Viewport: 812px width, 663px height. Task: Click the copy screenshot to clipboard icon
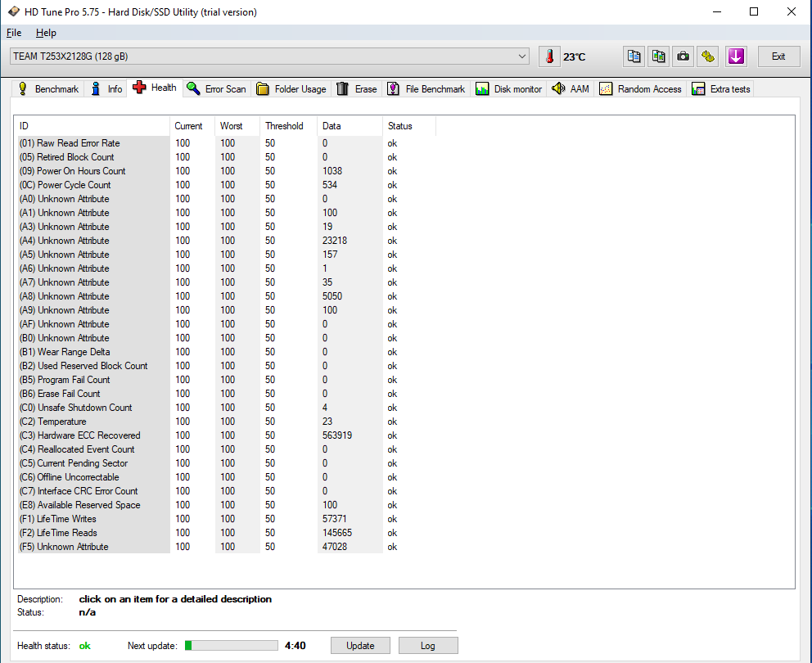pyautogui.click(x=659, y=56)
